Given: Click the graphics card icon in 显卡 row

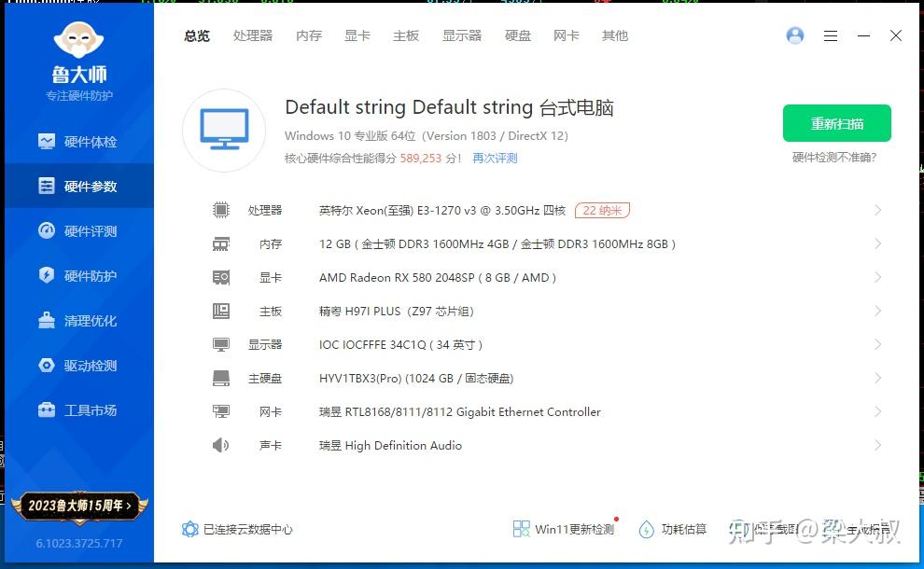Looking at the screenshot, I should point(221,277).
